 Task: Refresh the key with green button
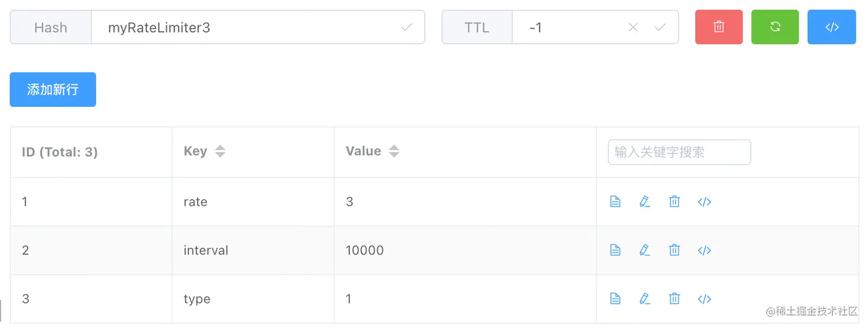pyautogui.click(x=775, y=27)
